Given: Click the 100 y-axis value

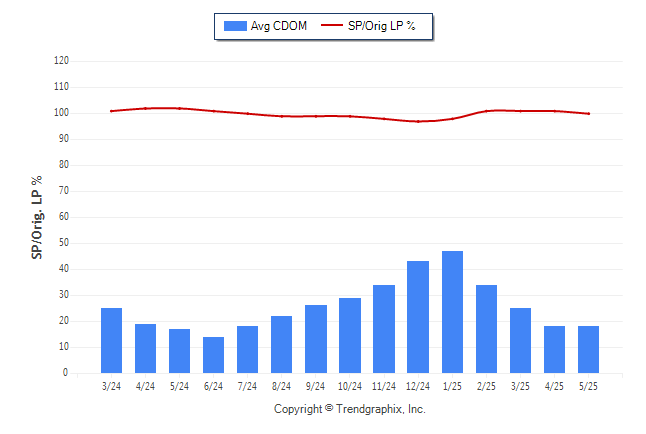Looking at the screenshot, I should point(61,113).
